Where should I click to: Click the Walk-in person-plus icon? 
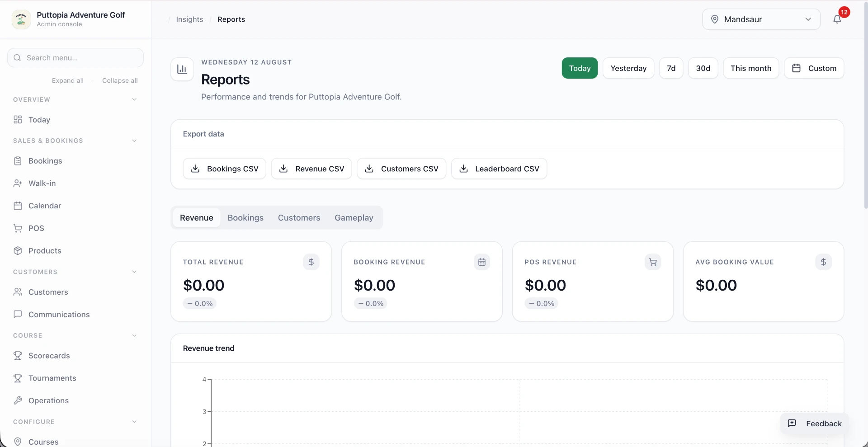18,184
